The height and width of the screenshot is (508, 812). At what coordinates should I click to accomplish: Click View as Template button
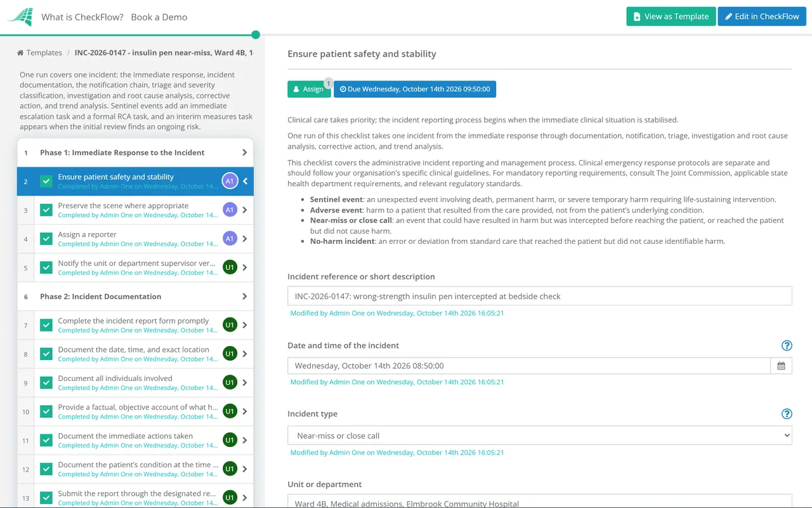click(671, 17)
